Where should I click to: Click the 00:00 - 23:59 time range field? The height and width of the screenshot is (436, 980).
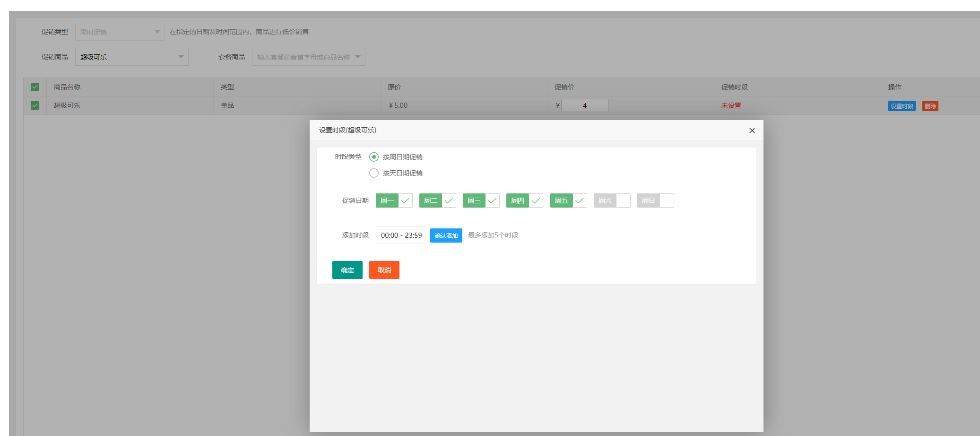(x=401, y=235)
